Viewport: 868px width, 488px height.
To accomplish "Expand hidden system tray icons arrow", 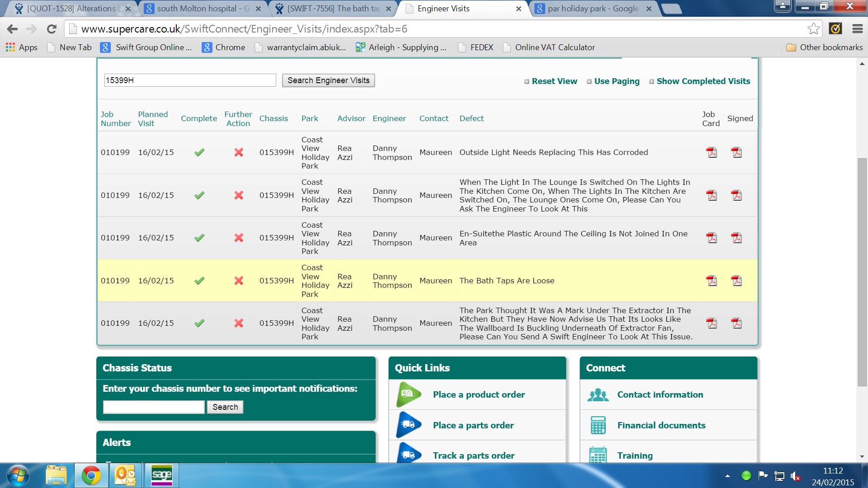I will (x=727, y=476).
